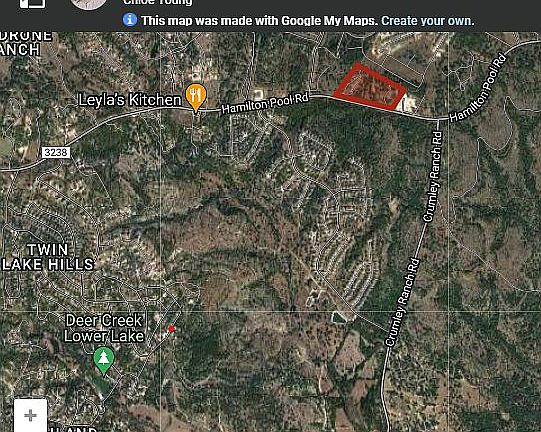The height and width of the screenshot is (432, 541).
Task: Click the Chloe Young owner name text
Action: (158, 2)
